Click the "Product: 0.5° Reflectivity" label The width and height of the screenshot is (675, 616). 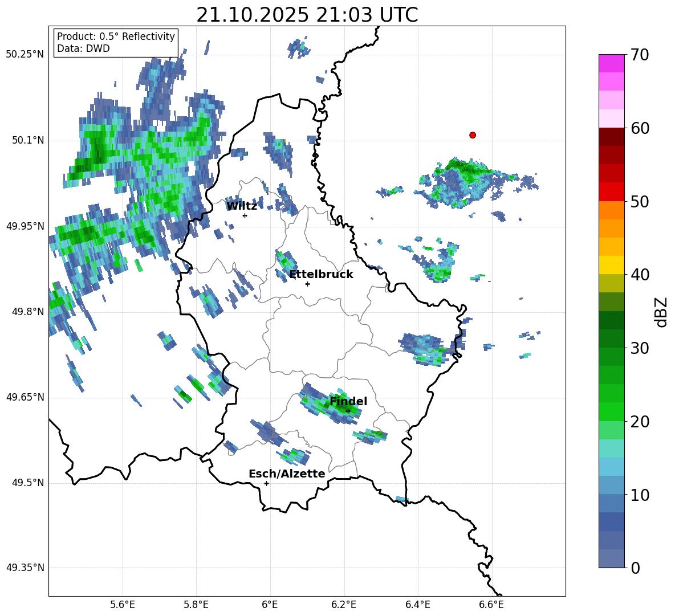pos(116,36)
